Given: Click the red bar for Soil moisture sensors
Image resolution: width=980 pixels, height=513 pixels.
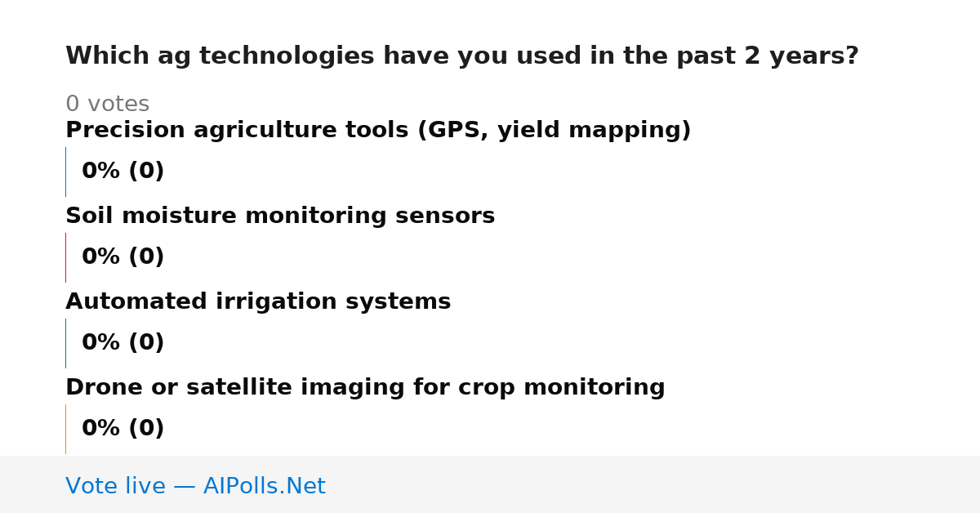Looking at the screenshot, I should click(66, 257).
